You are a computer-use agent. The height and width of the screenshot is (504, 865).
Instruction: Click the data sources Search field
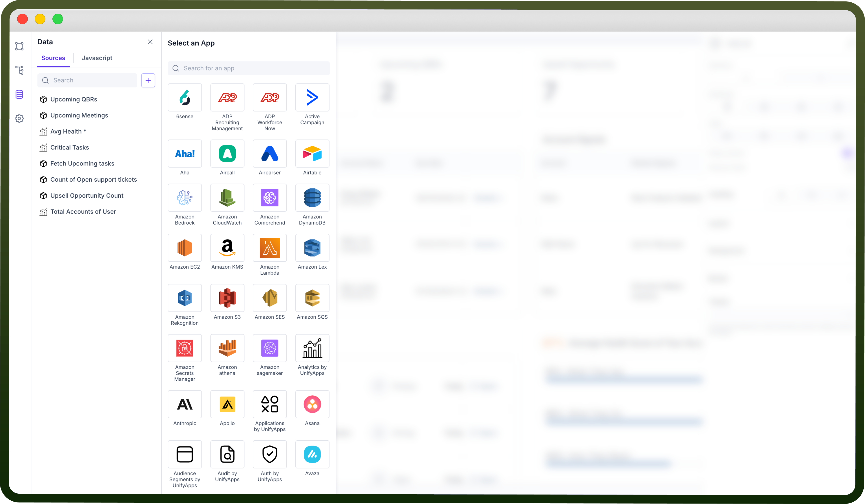[x=87, y=80]
